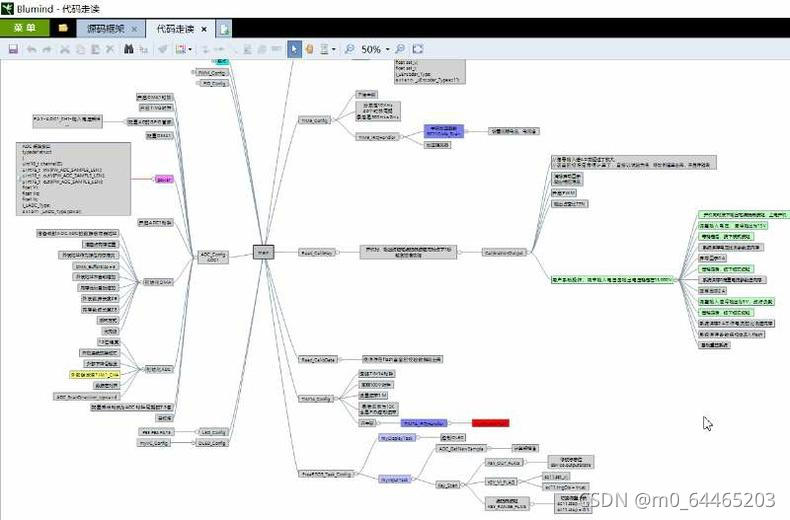The width and height of the screenshot is (790, 520).
Task: Collapse the ADC_GetNewSample branch toggle
Action: tap(489, 448)
